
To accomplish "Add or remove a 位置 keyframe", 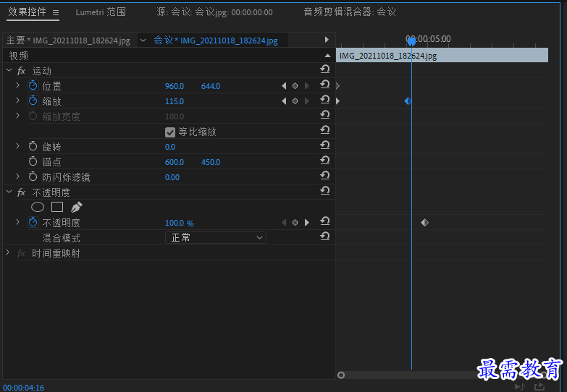I will (x=295, y=86).
